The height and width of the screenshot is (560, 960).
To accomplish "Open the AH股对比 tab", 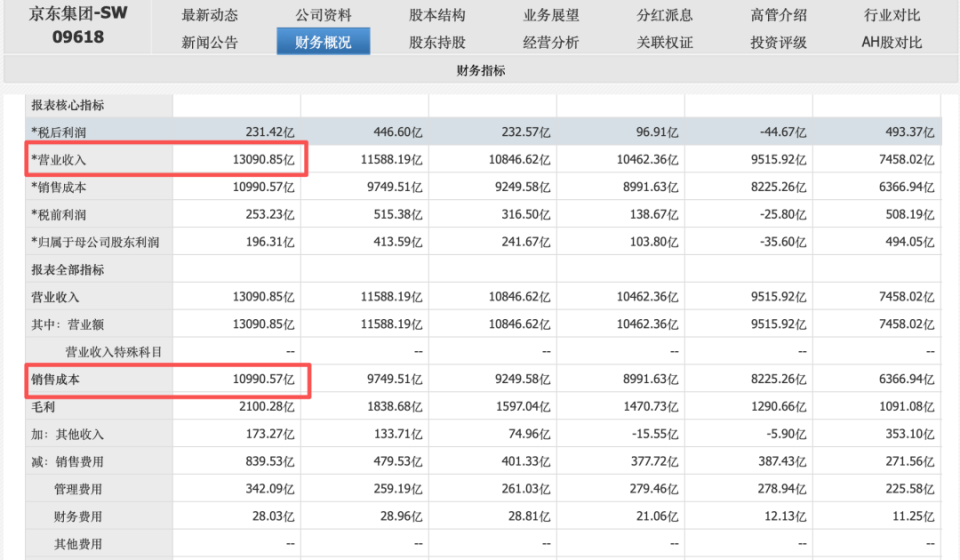I will 892,42.
